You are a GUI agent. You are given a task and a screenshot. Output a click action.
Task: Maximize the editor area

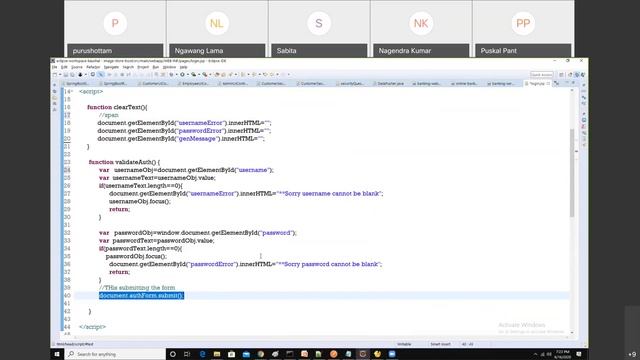tap(573, 83)
